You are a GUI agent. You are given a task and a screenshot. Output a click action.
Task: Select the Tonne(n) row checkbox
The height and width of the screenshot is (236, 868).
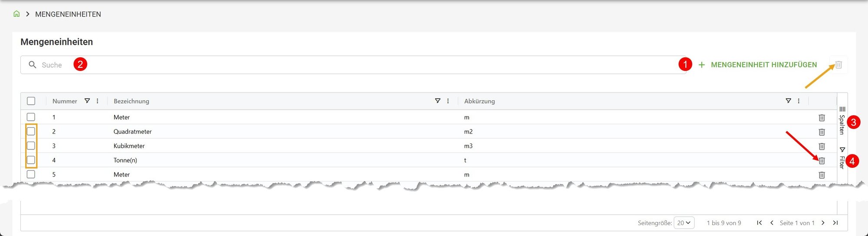31,160
